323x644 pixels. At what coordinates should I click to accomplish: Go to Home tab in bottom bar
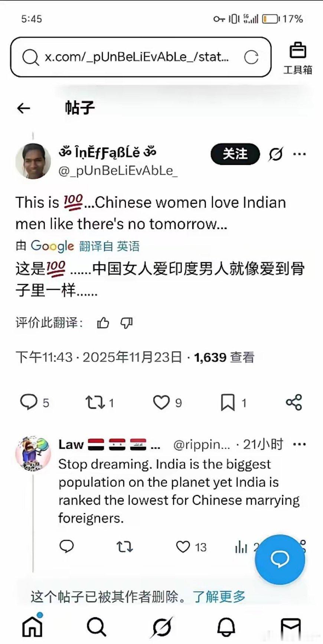(32, 627)
